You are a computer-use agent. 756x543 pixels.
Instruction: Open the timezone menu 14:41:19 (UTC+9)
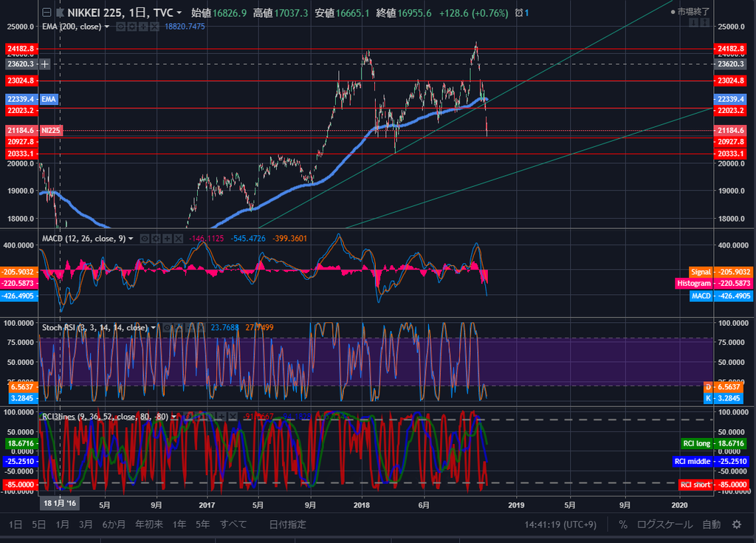click(x=560, y=525)
